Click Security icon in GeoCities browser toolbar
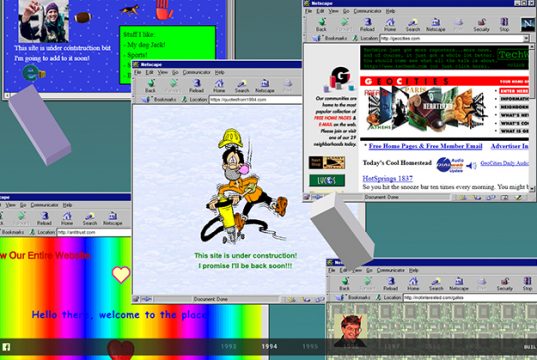Viewport: 537px width, 360px height. click(x=481, y=25)
